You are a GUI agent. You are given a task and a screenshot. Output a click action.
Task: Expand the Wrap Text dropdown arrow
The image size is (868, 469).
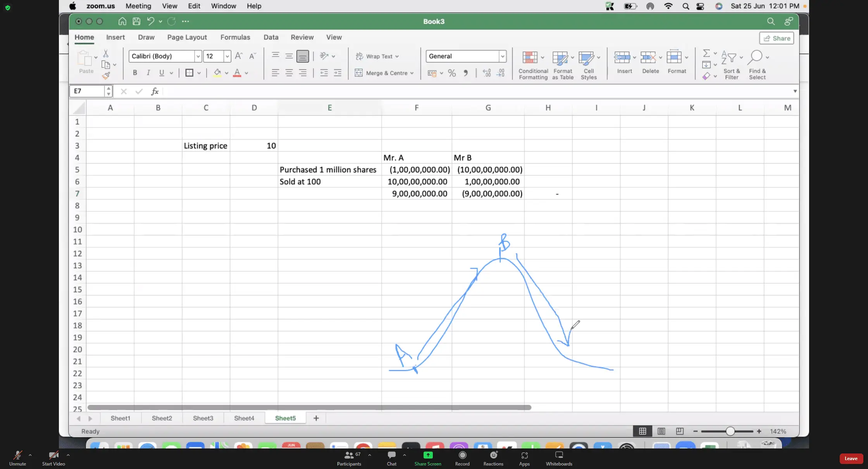pos(397,57)
